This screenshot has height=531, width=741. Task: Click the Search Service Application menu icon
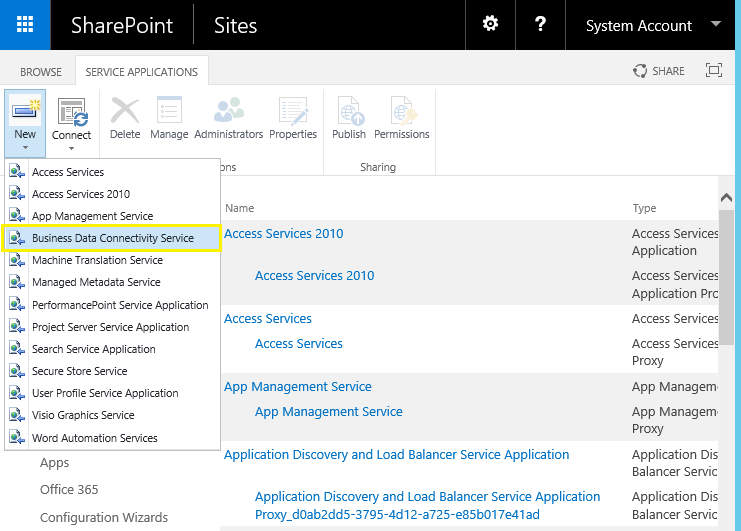(x=17, y=348)
